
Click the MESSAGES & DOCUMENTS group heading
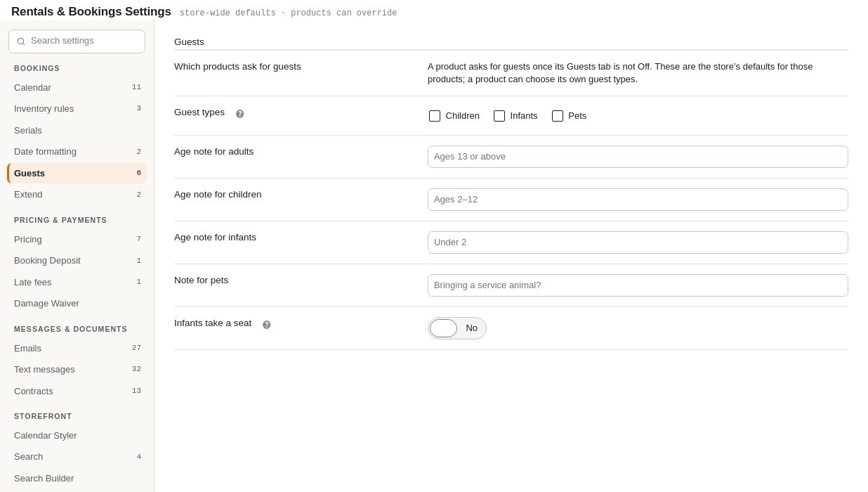71,330
